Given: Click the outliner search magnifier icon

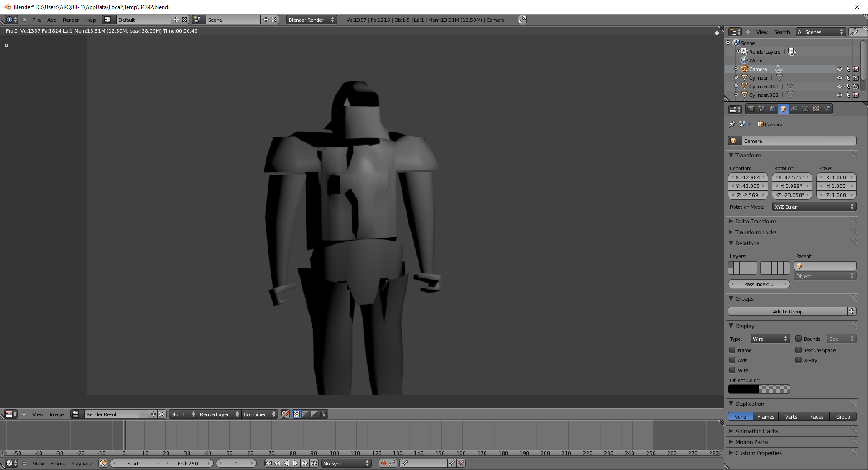Looking at the screenshot, I should pyautogui.click(x=855, y=32).
